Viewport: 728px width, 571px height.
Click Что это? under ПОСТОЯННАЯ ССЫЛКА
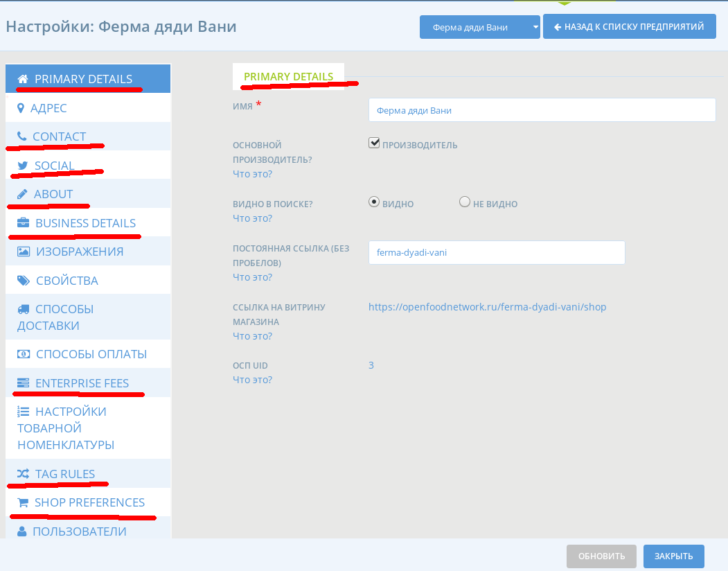point(252,277)
